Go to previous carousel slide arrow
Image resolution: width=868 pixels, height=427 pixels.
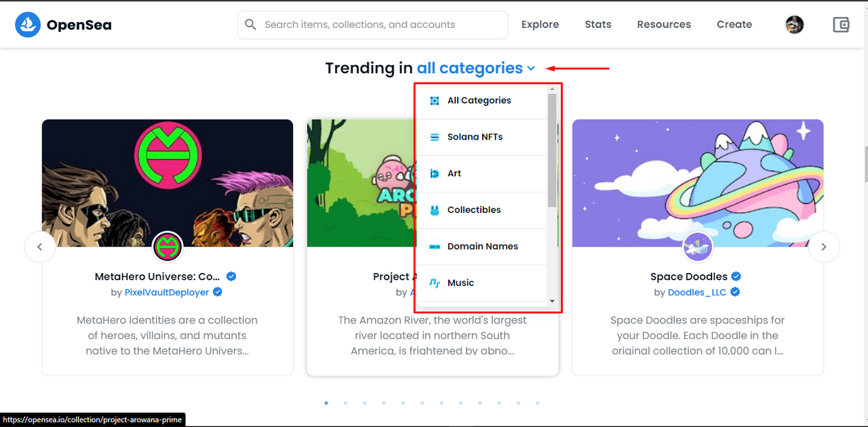pyautogui.click(x=40, y=247)
